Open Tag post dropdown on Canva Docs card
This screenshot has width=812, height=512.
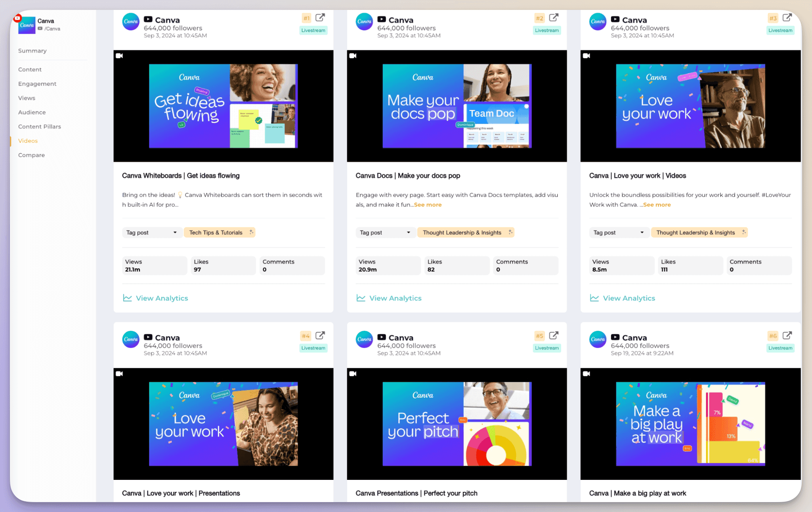(386, 232)
